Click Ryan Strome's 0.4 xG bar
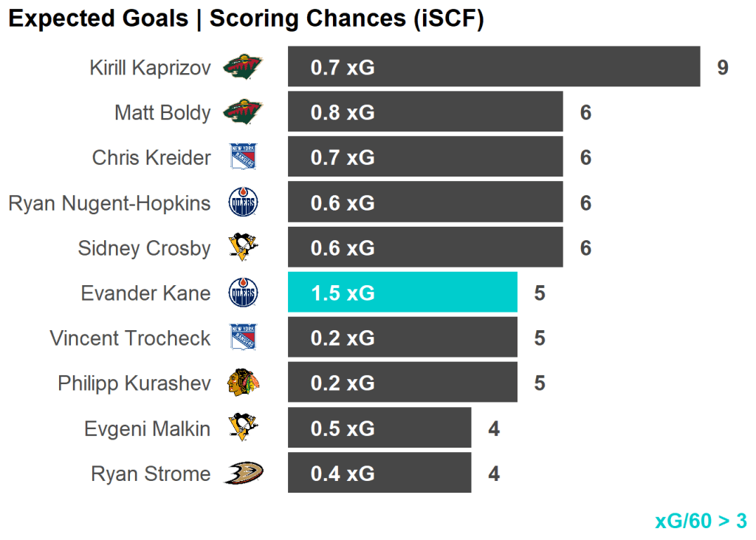Screen dimensions: 756x540 coord(379,474)
